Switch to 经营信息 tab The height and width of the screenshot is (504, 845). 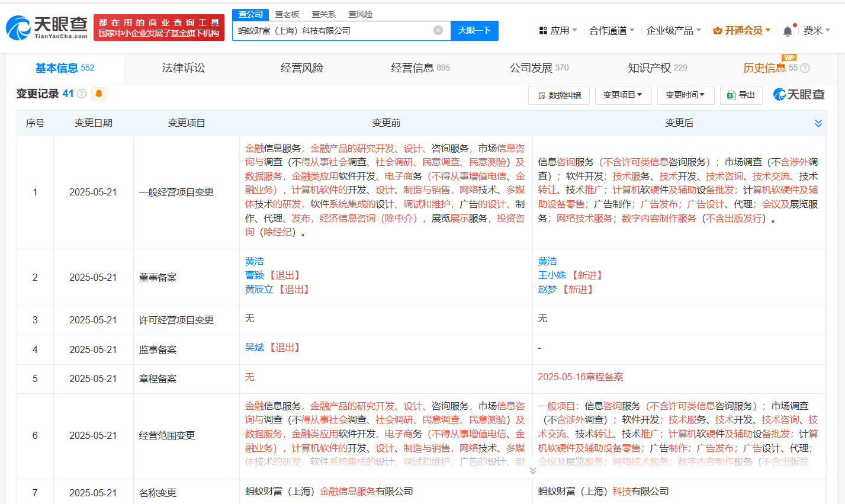click(x=420, y=68)
